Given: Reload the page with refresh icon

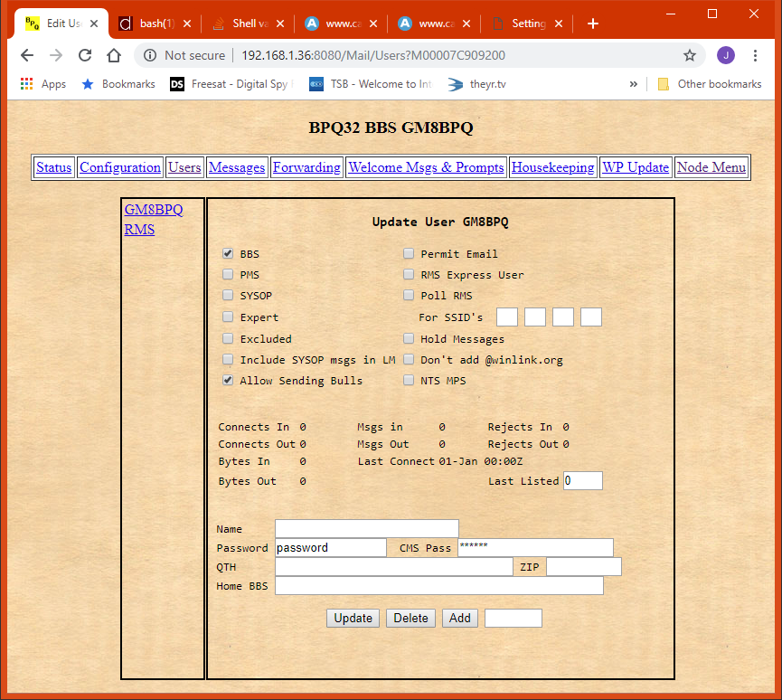Looking at the screenshot, I should click(x=85, y=55).
